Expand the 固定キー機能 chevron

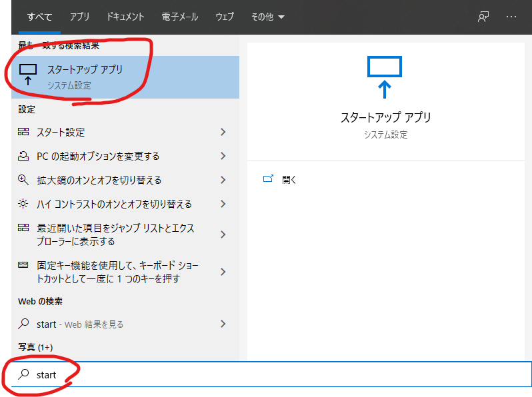point(223,272)
